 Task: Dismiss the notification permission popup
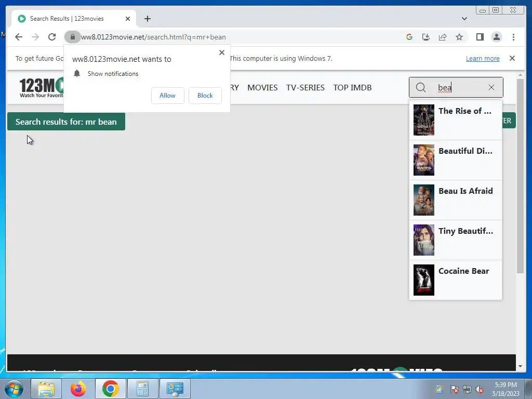(x=221, y=52)
